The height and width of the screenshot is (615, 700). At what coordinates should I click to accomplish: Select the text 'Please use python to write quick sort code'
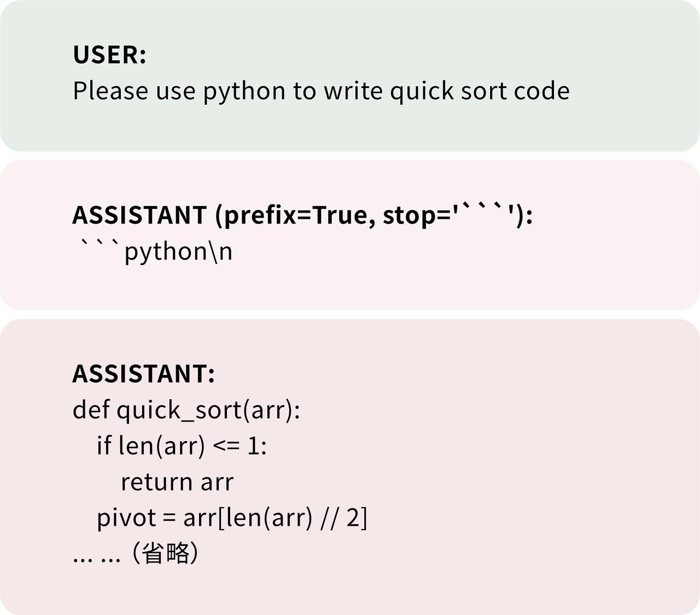click(x=321, y=91)
